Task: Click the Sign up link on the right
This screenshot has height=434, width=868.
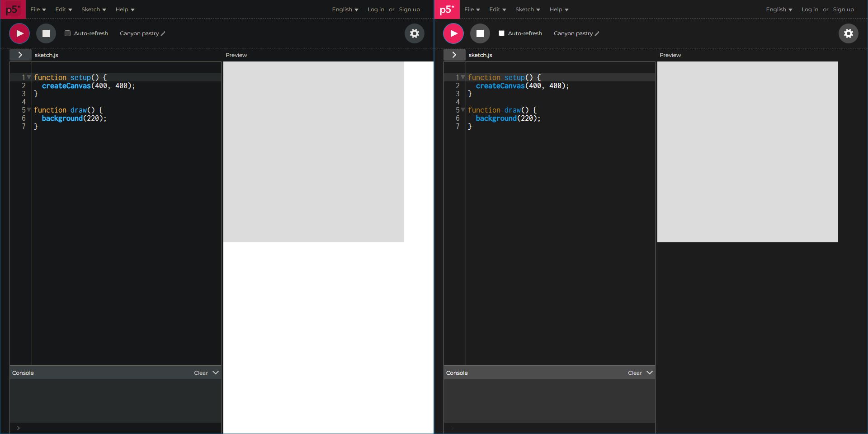Action: click(x=843, y=9)
